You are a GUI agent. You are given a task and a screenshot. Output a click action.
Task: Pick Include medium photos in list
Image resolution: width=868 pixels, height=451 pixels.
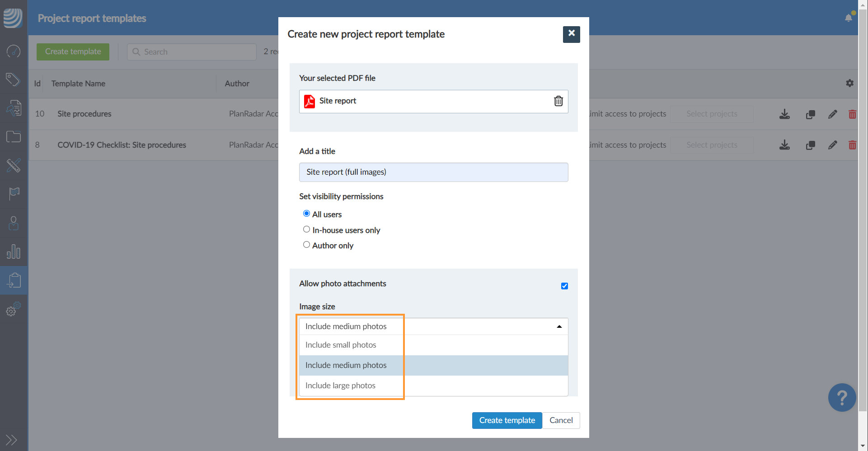click(346, 365)
